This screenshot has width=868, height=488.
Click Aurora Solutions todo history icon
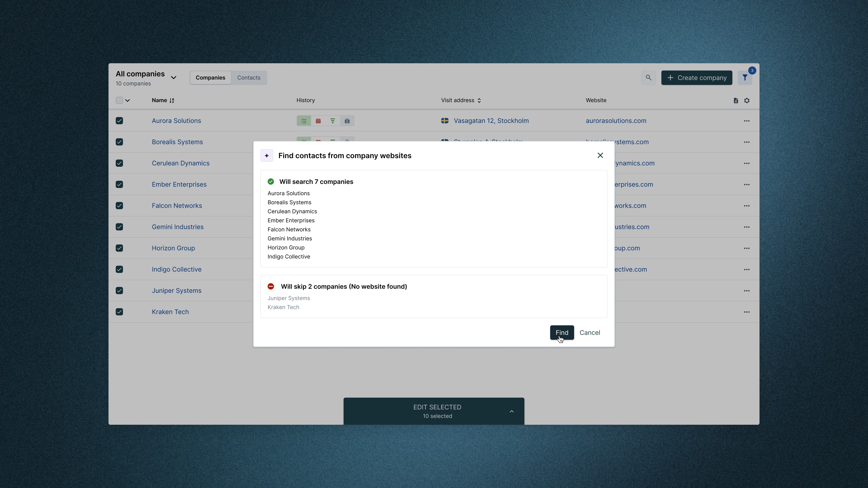tap(304, 121)
